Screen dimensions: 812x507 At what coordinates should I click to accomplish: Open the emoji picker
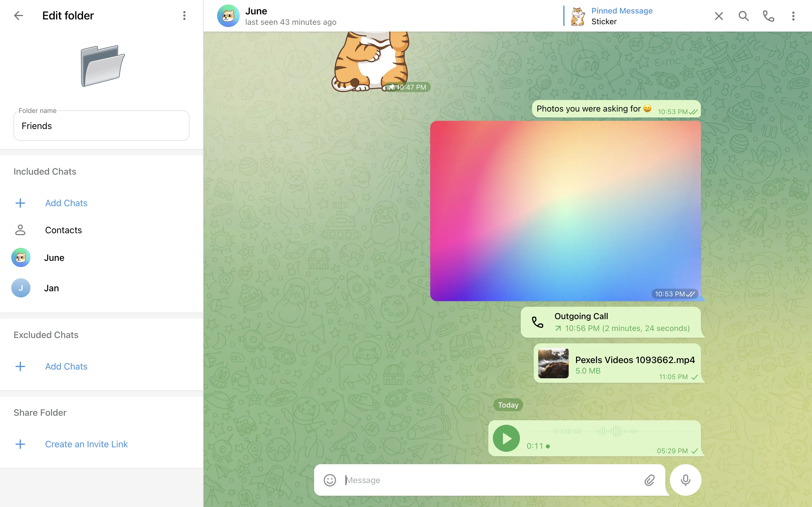(x=330, y=480)
